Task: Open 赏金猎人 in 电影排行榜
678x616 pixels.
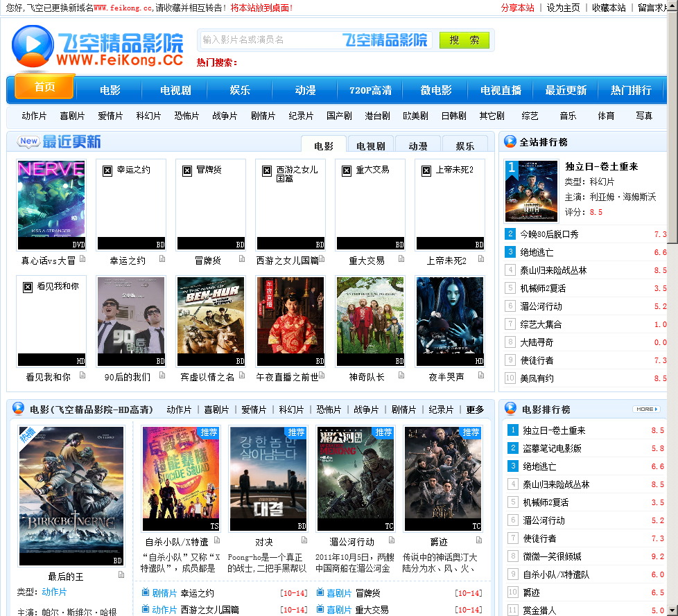Action: tap(539, 610)
